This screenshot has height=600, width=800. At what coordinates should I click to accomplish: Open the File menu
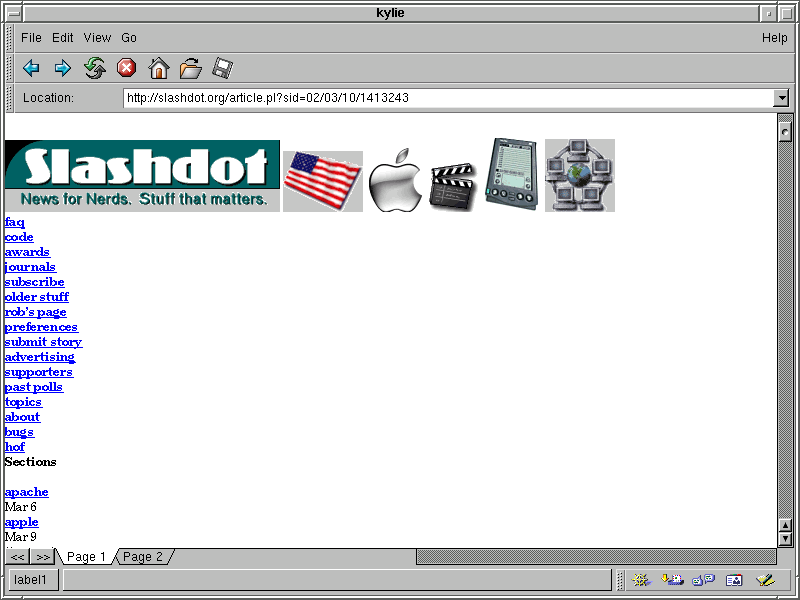31,38
